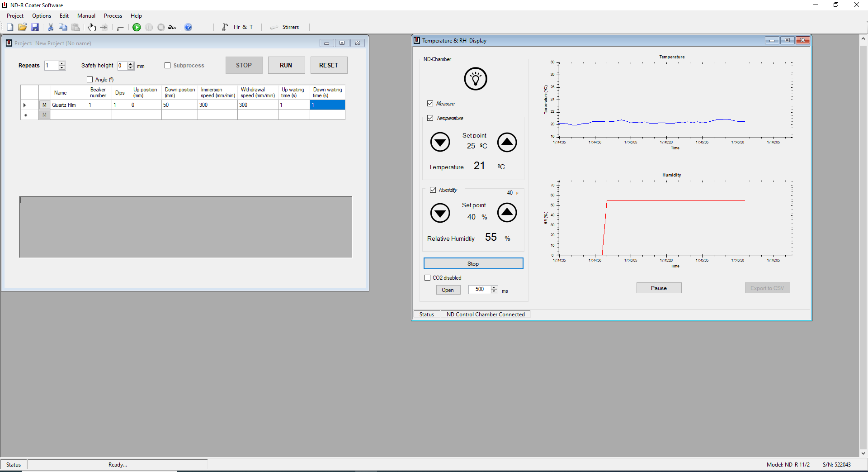This screenshot has width=868, height=472.
Task: Click the blue Help question mark icon
Action: (189, 27)
